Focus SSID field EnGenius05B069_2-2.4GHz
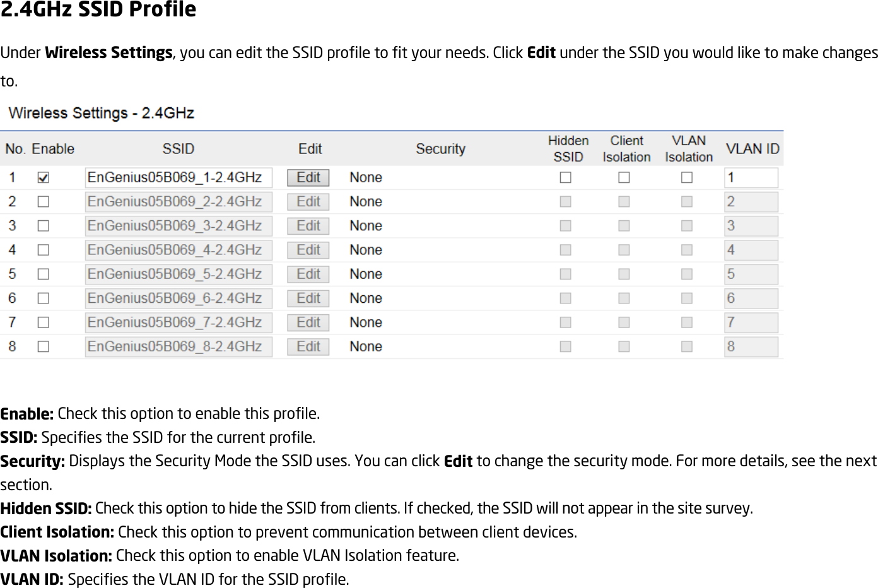Screen dimensions: 878x588 pyautogui.click(x=179, y=202)
